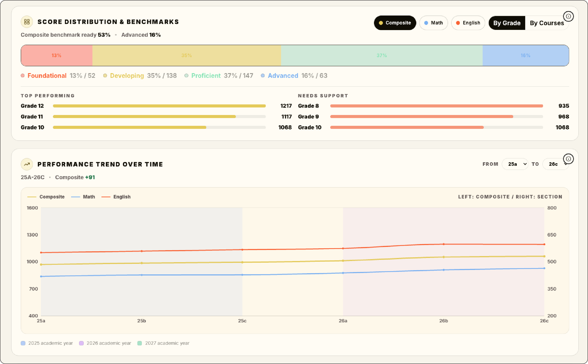Click the English data point at 26b
Viewport: 588px width, 364px height.
(x=444, y=244)
